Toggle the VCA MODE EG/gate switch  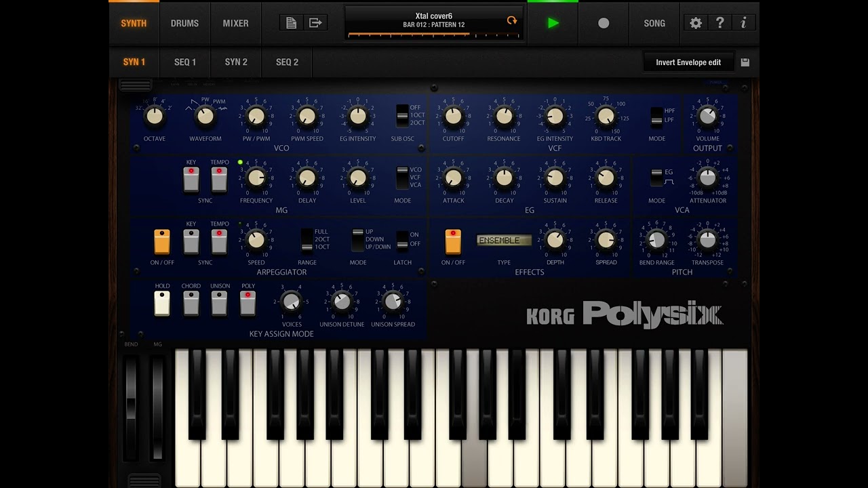click(656, 178)
